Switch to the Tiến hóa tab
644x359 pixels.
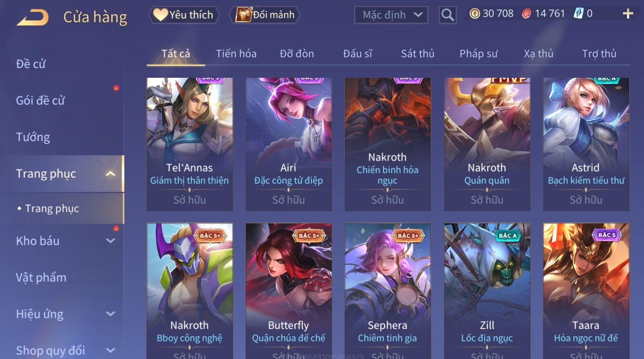236,53
